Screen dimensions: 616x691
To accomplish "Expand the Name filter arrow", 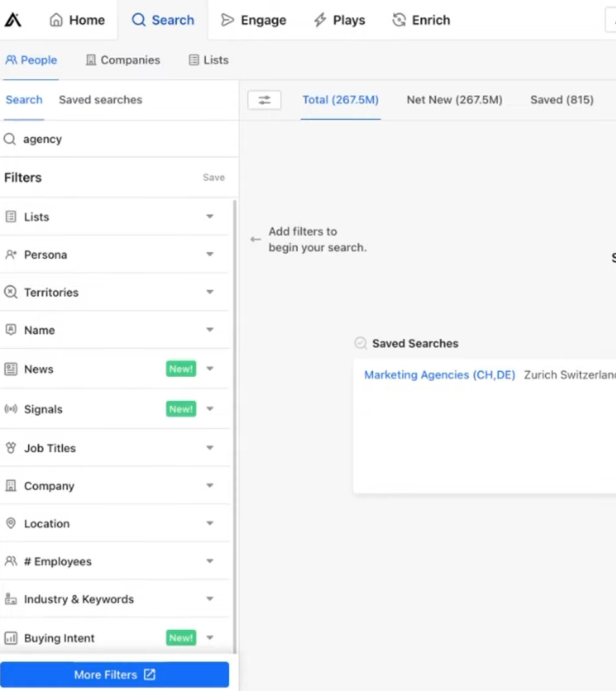I will coord(210,330).
